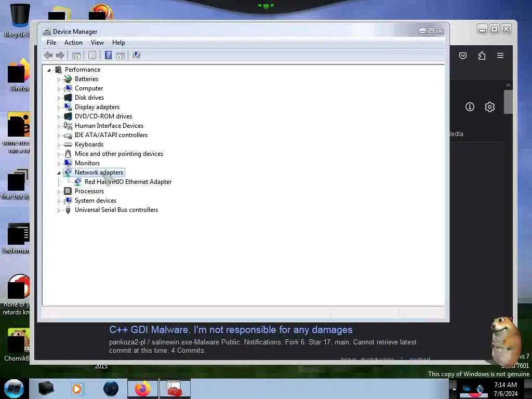Select the IDE ATA/ATAPI controllers label

[111, 135]
